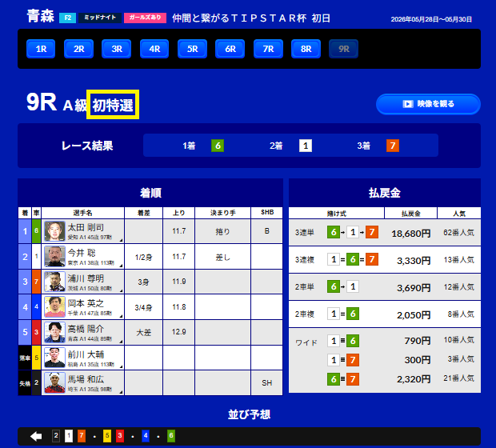Click the name 高橋 陽介
This screenshot has width=496, height=448.
click(86, 329)
